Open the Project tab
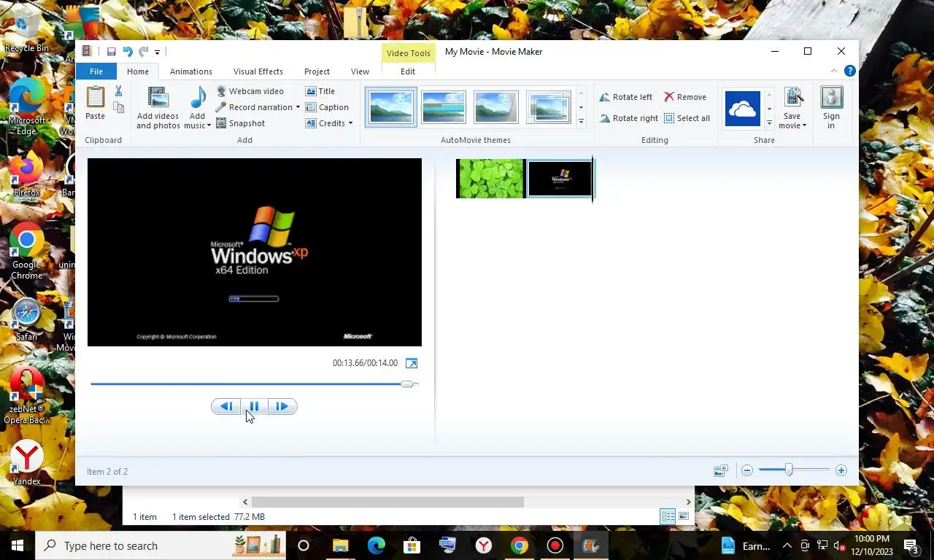Viewport: 934px width, 560px height. click(x=317, y=71)
